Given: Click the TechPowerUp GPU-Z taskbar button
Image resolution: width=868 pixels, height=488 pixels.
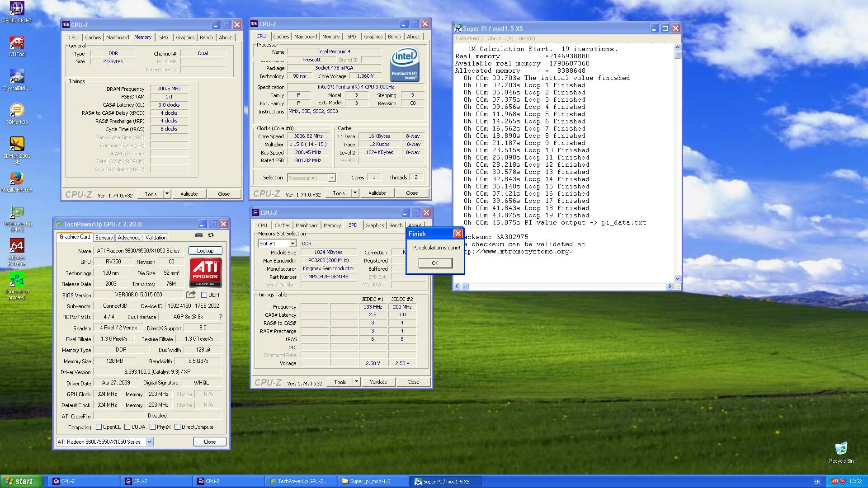Looking at the screenshot, I should pos(300,481).
